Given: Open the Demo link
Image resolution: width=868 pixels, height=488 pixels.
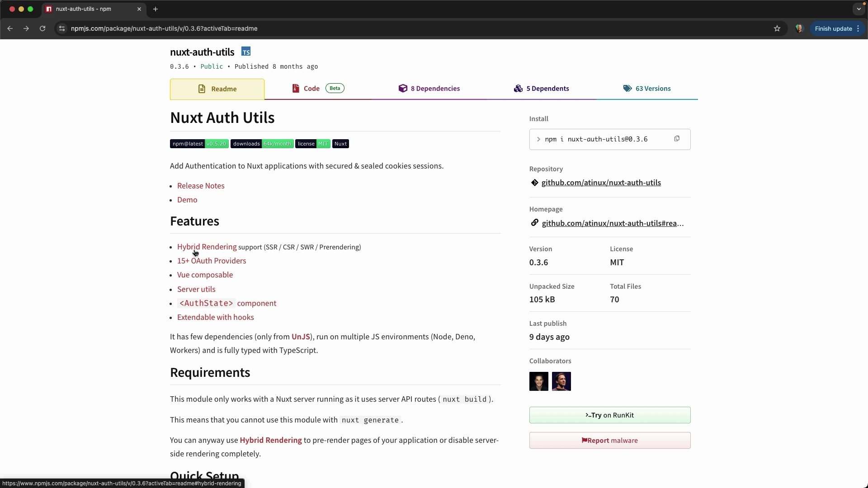Looking at the screenshot, I should pyautogui.click(x=187, y=200).
